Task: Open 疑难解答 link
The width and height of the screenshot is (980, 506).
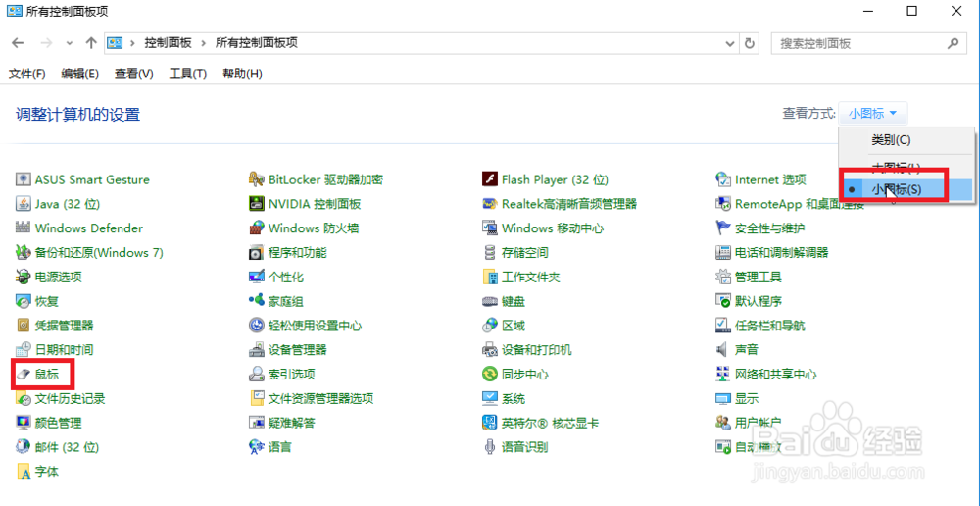Action: (291, 423)
